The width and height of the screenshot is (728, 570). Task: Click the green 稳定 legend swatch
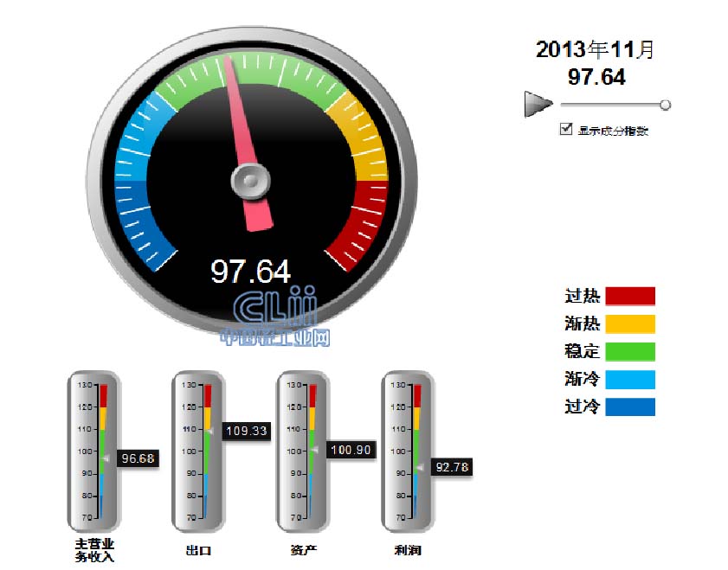[629, 351]
